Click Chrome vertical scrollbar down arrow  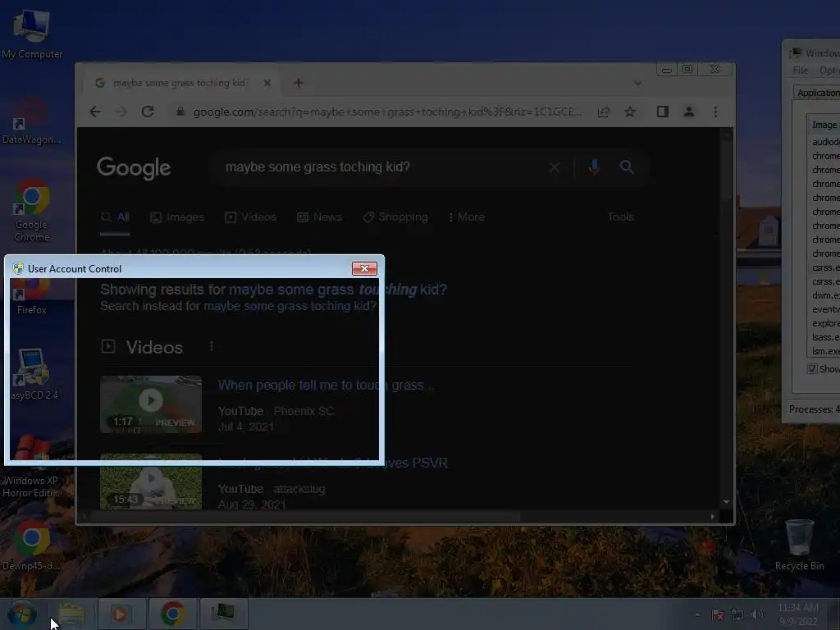tap(727, 502)
